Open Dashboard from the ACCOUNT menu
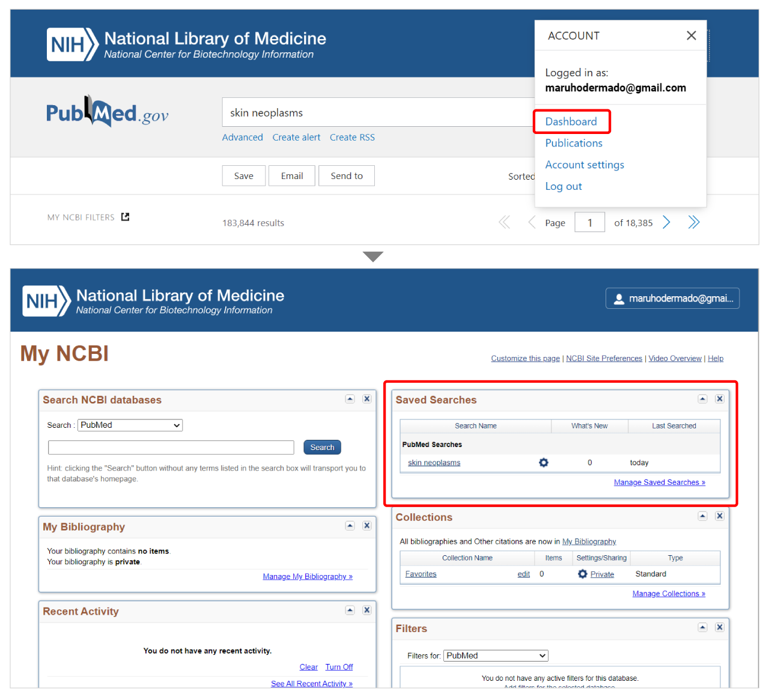The image size is (769, 700). coord(571,121)
